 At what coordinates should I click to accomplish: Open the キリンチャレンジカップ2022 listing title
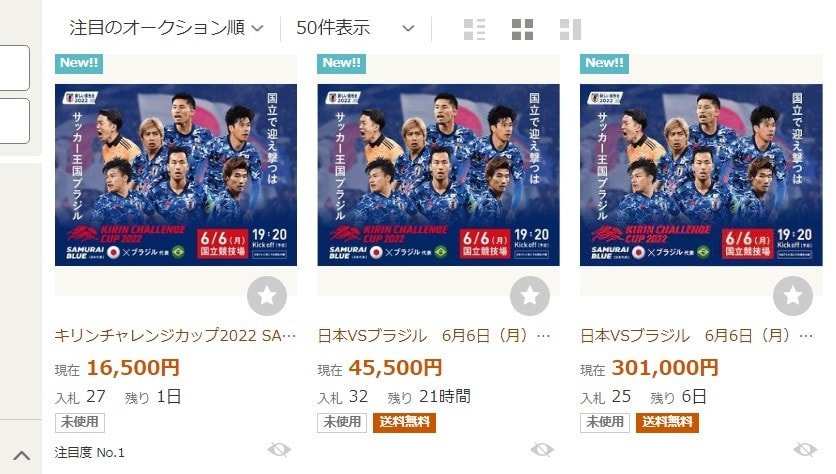[x=175, y=335]
